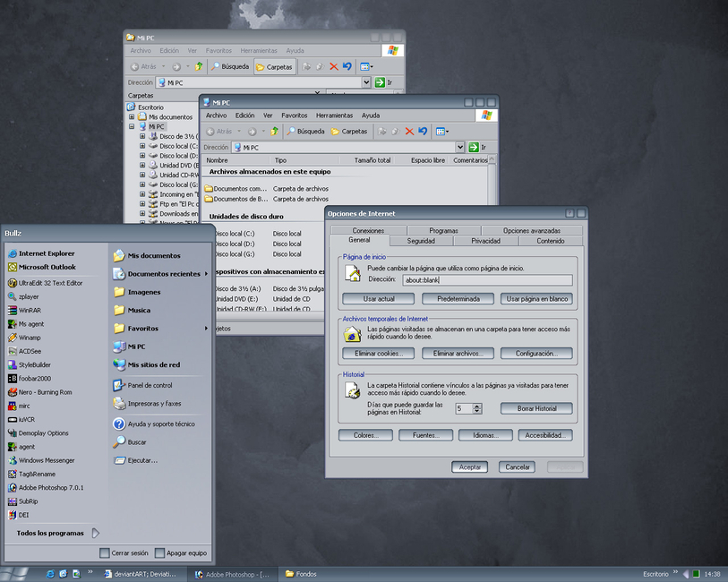Click Aceptar in Opciones de Internet
The image size is (728, 582).
click(x=470, y=466)
